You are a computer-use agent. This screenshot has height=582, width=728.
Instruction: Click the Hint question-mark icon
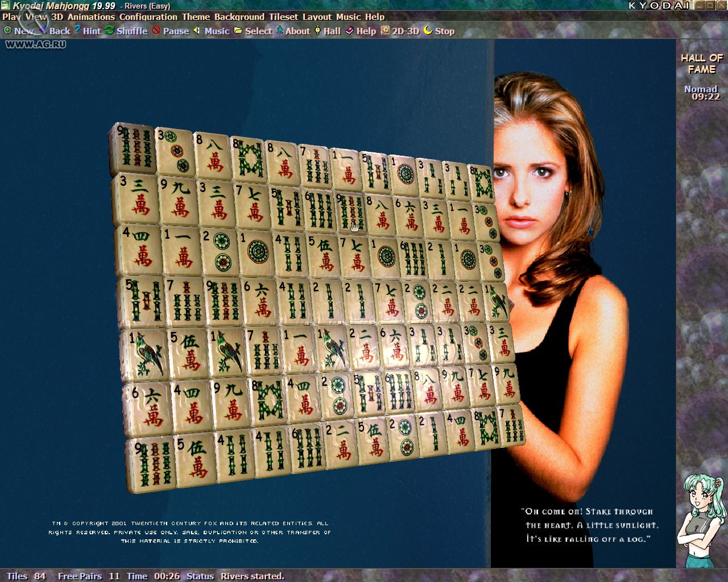(x=78, y=31)
